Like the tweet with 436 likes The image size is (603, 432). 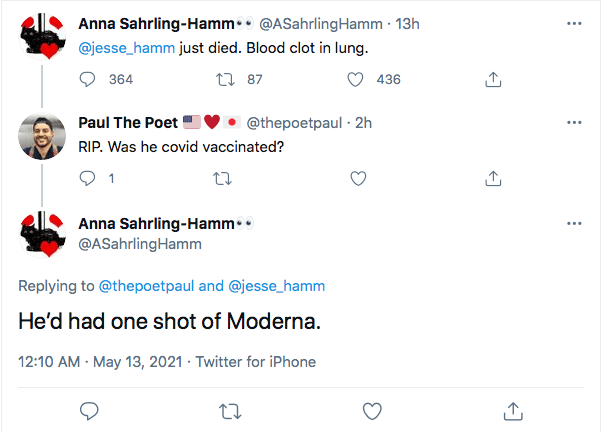(x=358, y=79)
